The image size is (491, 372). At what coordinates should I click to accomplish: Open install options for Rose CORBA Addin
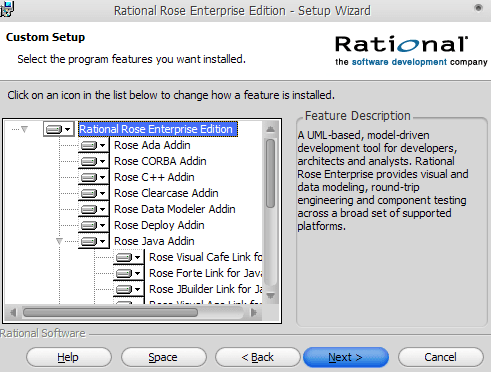93,161
